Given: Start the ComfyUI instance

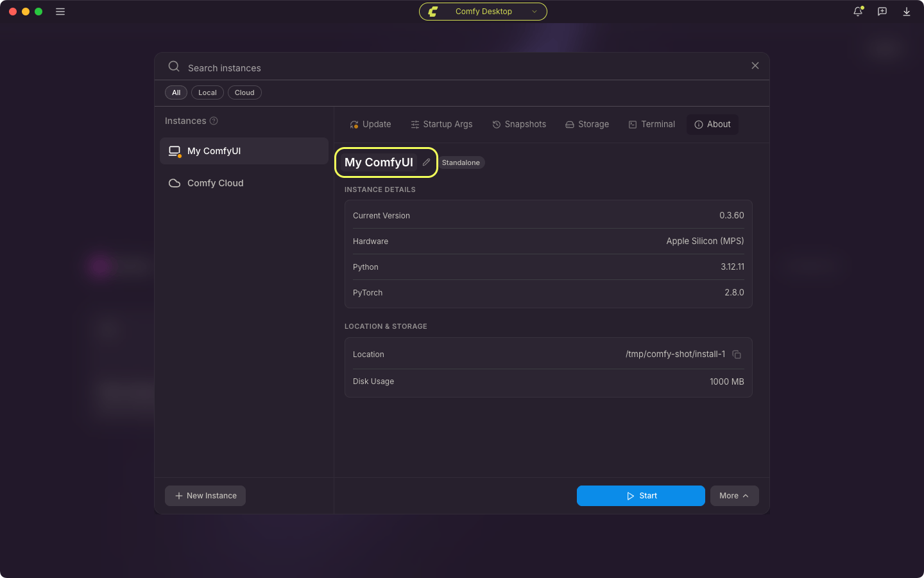Looking at the screenshot, I should click(641, 496).
